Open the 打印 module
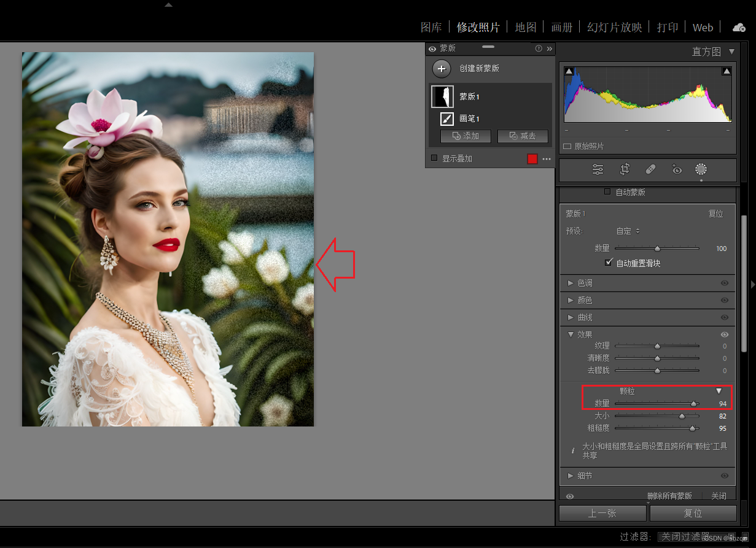Screen dimensions: 756x548 668,27
